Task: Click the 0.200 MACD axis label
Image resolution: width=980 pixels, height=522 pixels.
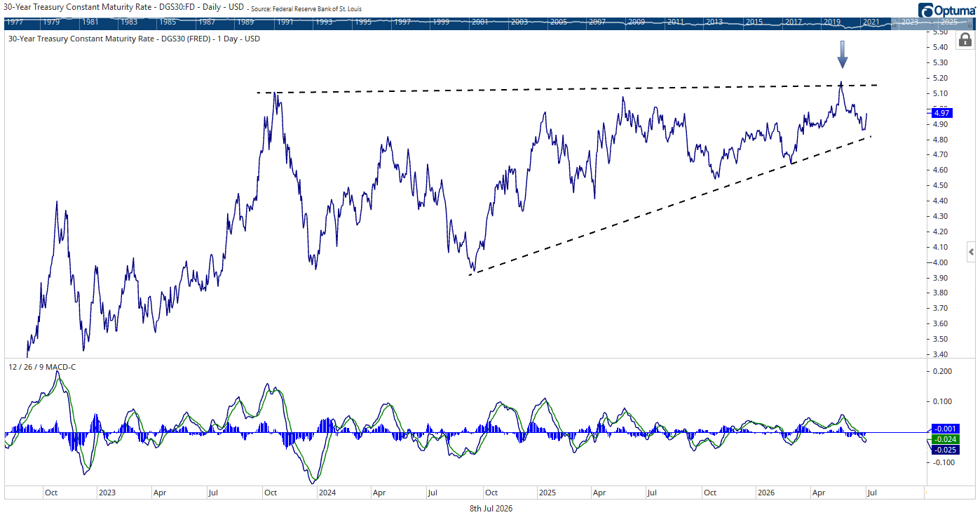Action: click(x=941, y=371)
